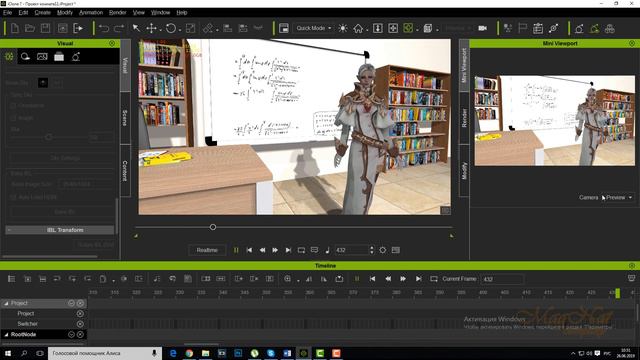Pause playback in the player controls
Viewport: 640px width, 360px height.
click(236, 250)
